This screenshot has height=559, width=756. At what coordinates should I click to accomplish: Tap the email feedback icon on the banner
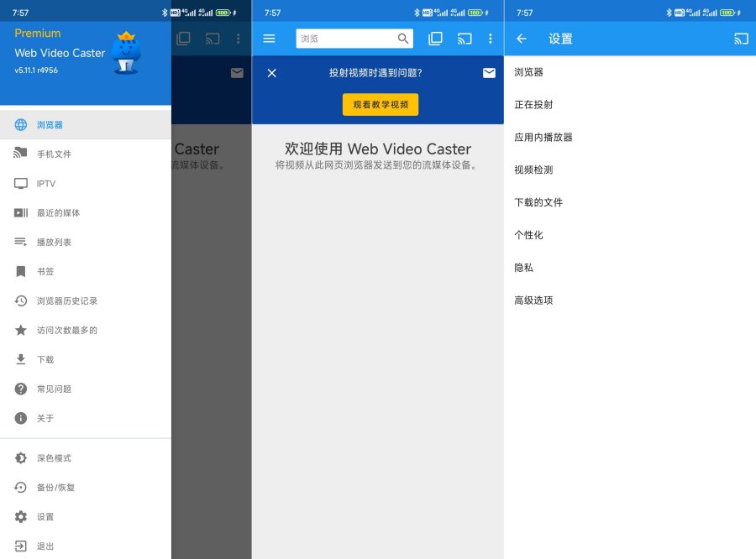point(489,73)
